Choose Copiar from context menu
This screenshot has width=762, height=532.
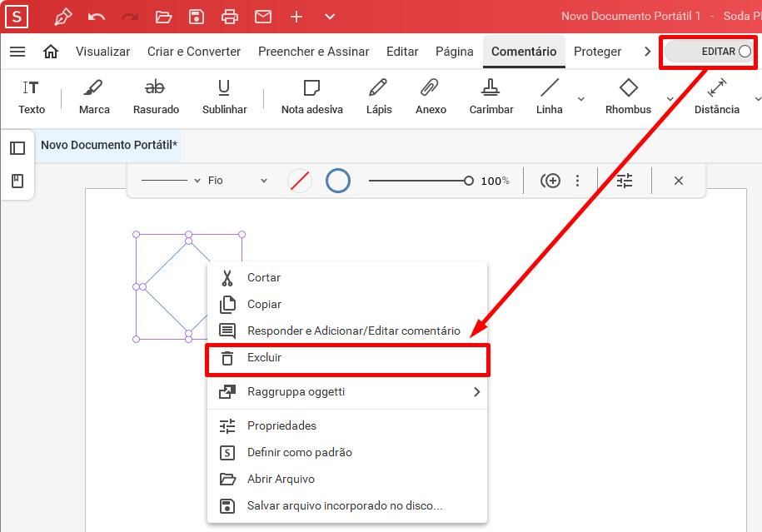click(347, 304)
